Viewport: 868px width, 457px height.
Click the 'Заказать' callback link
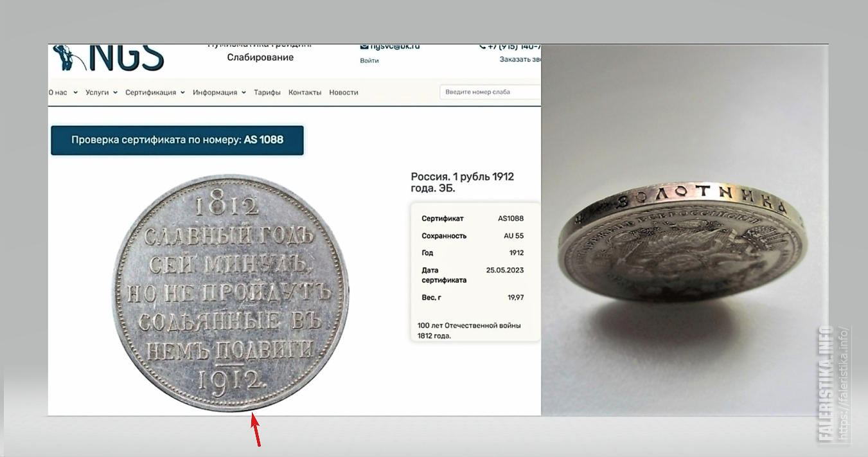tap(520, 59)
